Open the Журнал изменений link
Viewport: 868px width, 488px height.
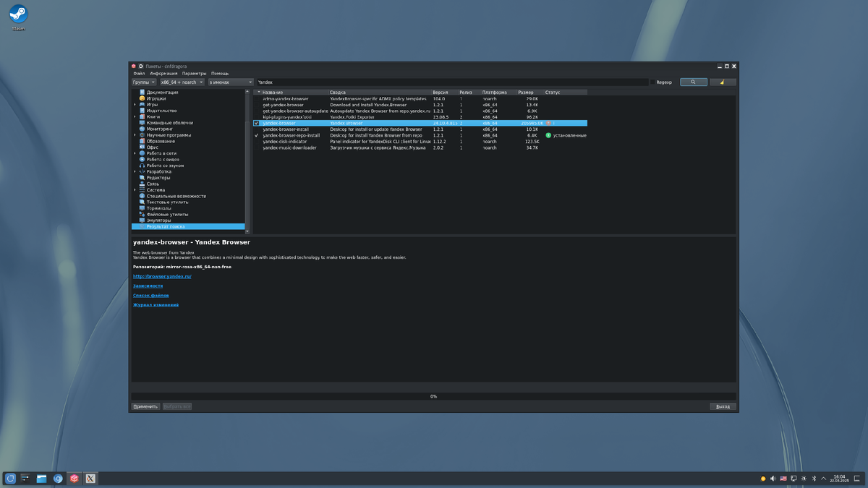pyautogui.click(x=156, y=304)
